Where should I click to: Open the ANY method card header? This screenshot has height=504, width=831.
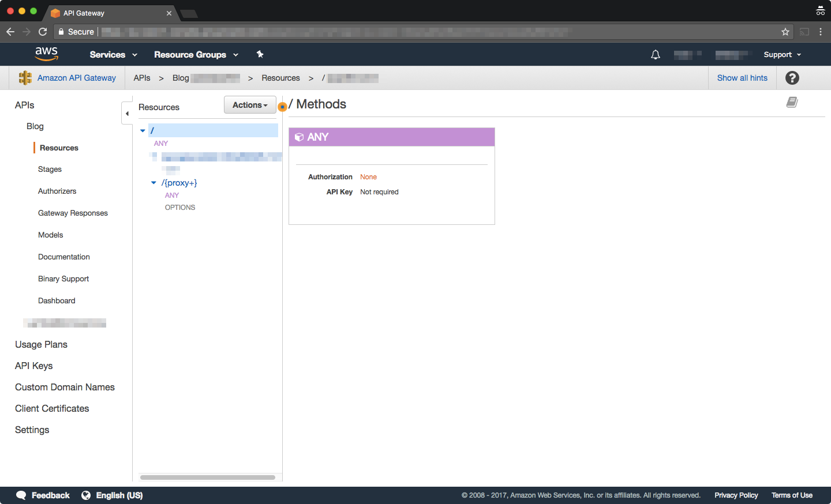[x=392, y=137]
